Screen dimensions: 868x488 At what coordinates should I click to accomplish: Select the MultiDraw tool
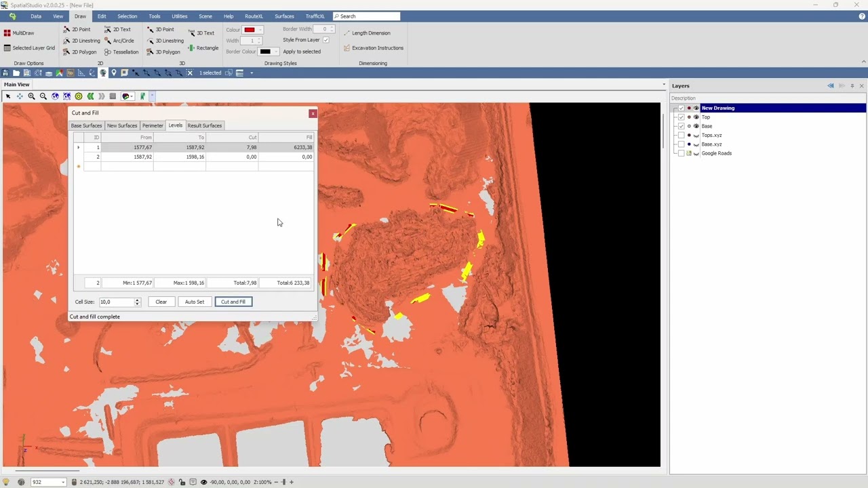[19, 33]
